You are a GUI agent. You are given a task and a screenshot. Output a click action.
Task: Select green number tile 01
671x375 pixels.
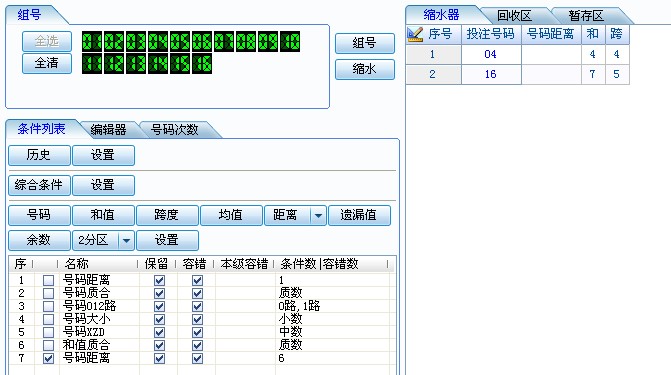click(x=92, y=42)
